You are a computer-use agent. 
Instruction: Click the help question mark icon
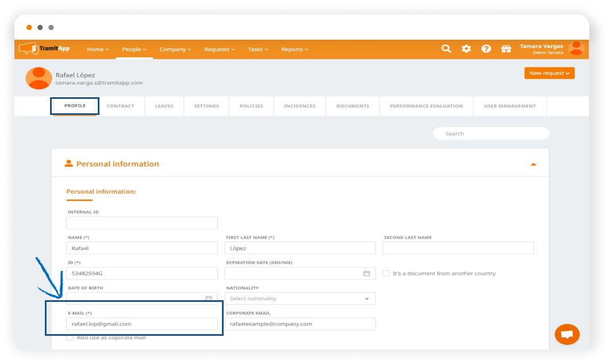(x=486, y=49)
